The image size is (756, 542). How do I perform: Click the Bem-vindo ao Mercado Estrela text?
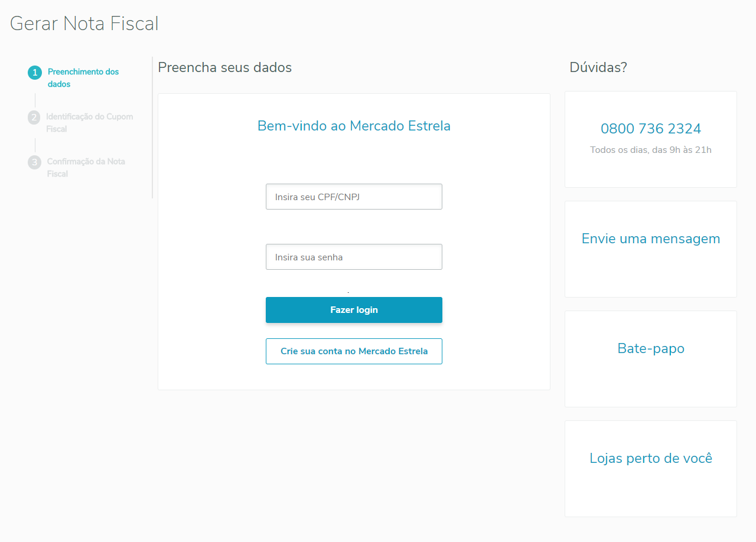[x=354, y=126]
